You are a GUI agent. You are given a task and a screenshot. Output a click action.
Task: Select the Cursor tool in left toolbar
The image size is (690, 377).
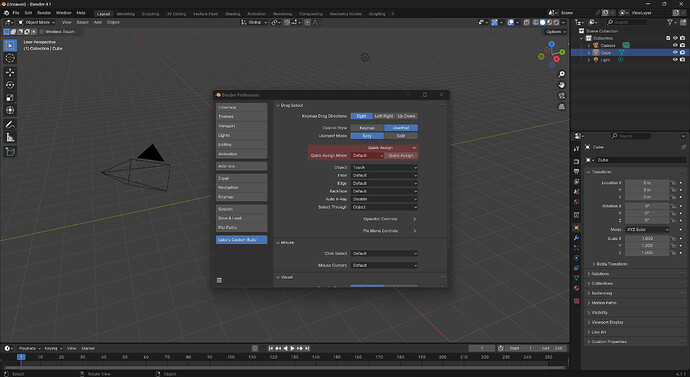(x=10, y=58)
